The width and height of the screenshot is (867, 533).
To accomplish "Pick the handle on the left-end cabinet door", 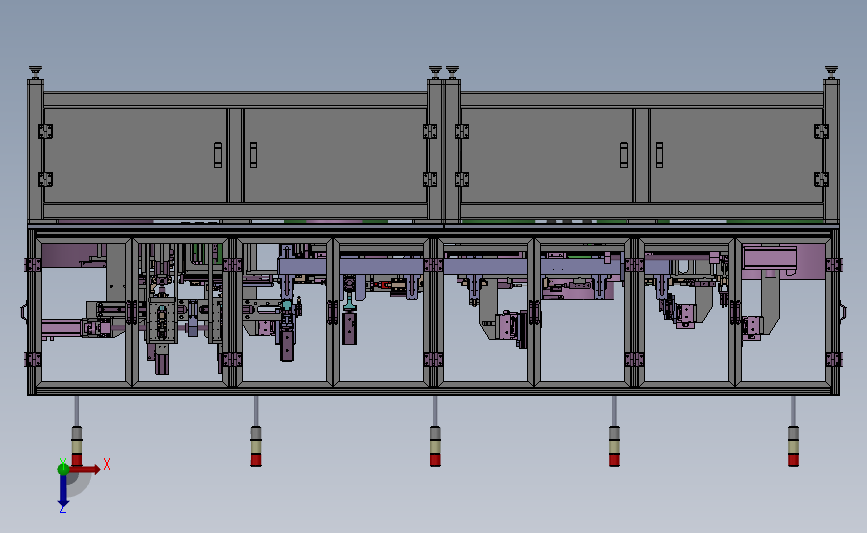I will pyautogui.click(x=218, y=155).
